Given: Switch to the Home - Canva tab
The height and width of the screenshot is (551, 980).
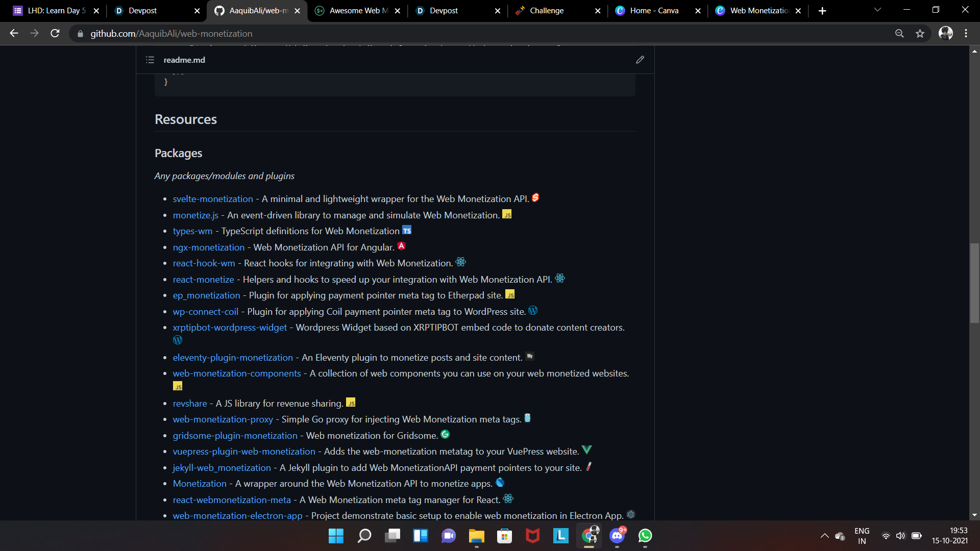Looking at the screenshot, I should click(x=654, y=11).
